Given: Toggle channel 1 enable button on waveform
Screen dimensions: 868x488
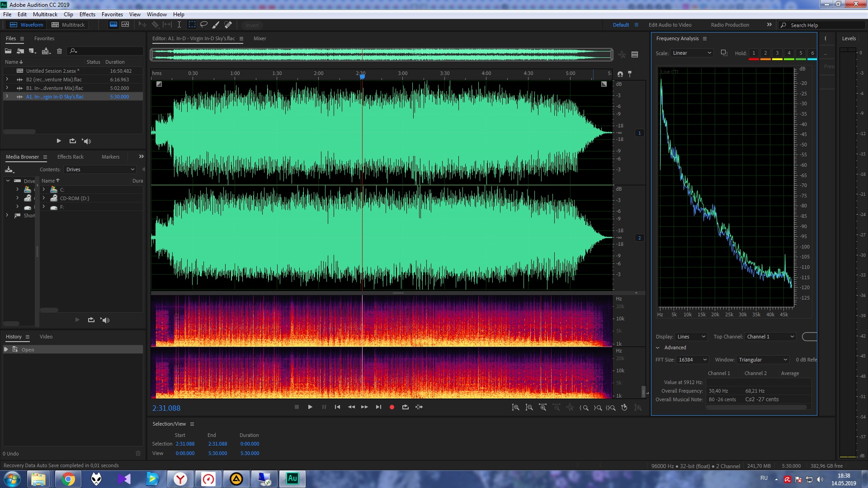Looking at the screenshot, I should tap(639, 133).
